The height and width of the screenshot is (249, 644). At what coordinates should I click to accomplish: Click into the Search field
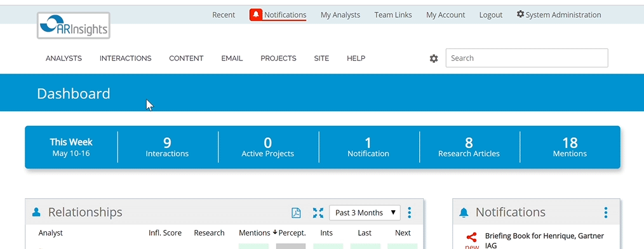(x=527, y=58)
